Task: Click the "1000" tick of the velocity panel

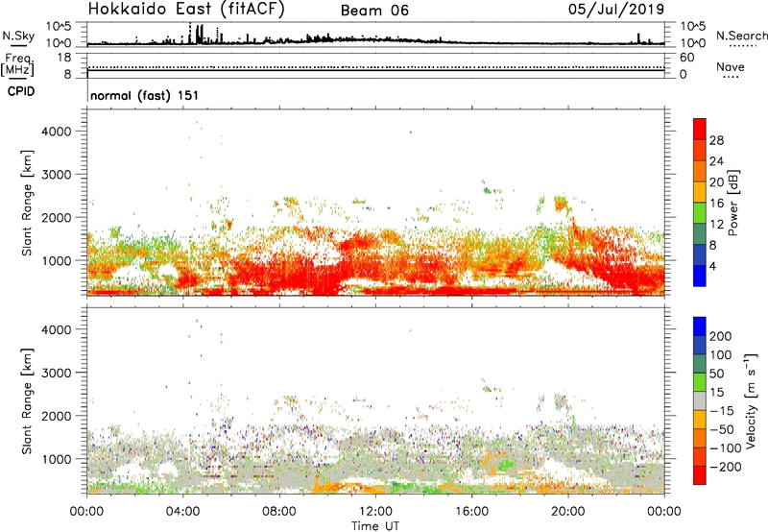Action: point(56,459)
